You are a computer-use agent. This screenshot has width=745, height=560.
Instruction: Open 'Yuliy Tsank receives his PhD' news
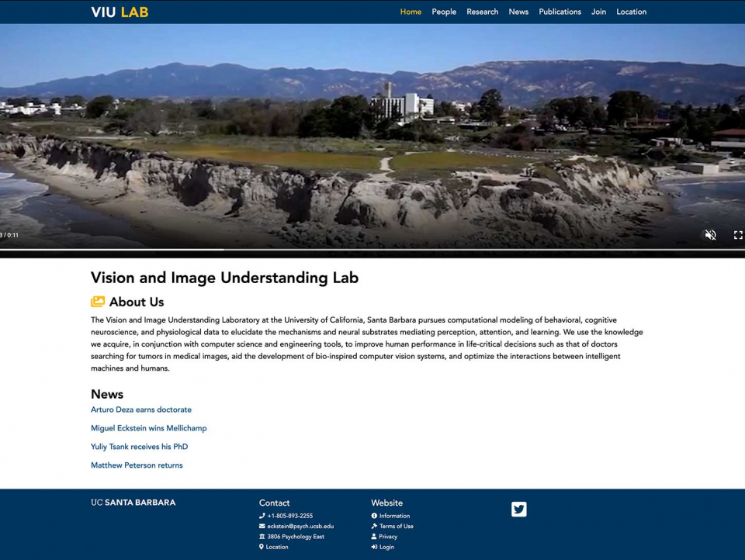[x=139, y=447]
